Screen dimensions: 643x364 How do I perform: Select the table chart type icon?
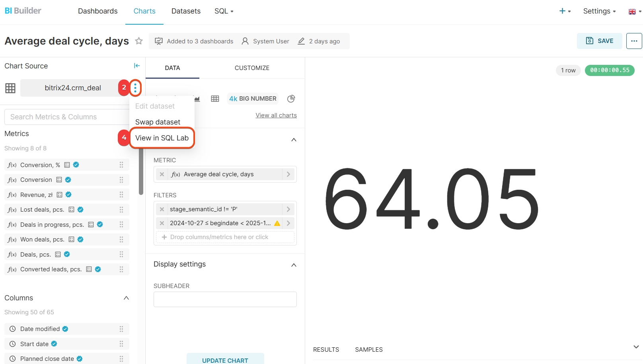(x=215, y=99)
